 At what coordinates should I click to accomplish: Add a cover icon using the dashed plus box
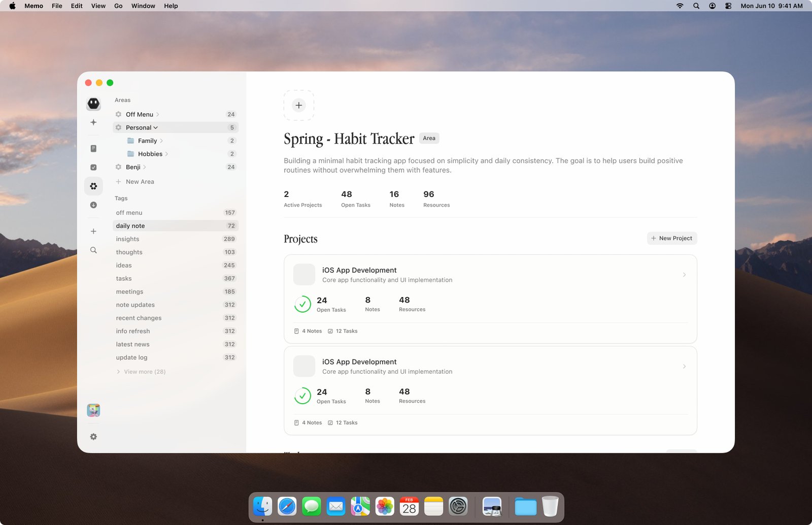point(299,105)
